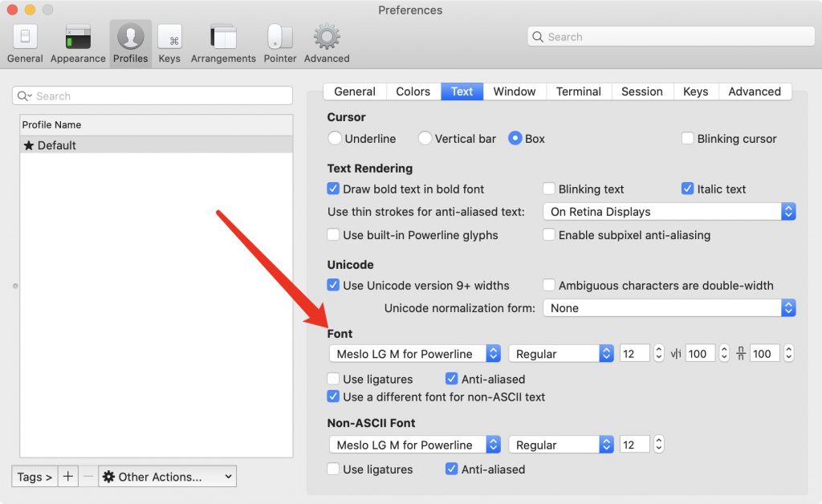Click the sidebar divider handle dot
Viewport: 822px width, 504px height.
[15, 286]
